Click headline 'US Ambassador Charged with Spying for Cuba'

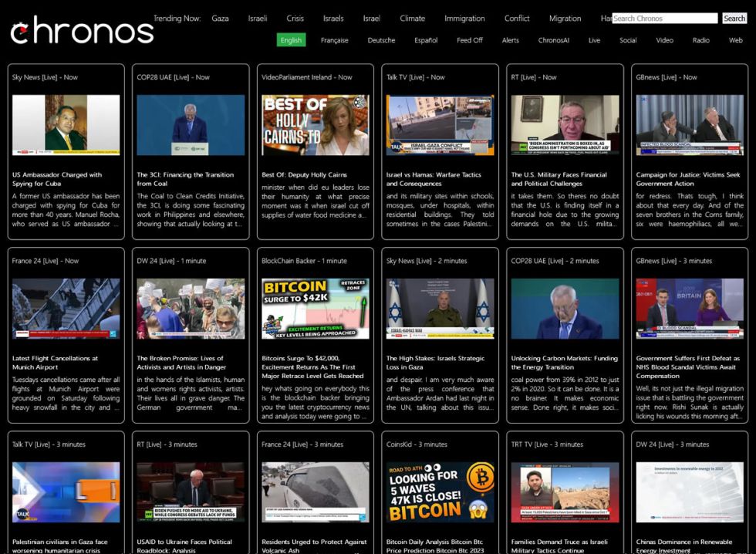pos(57,179)
